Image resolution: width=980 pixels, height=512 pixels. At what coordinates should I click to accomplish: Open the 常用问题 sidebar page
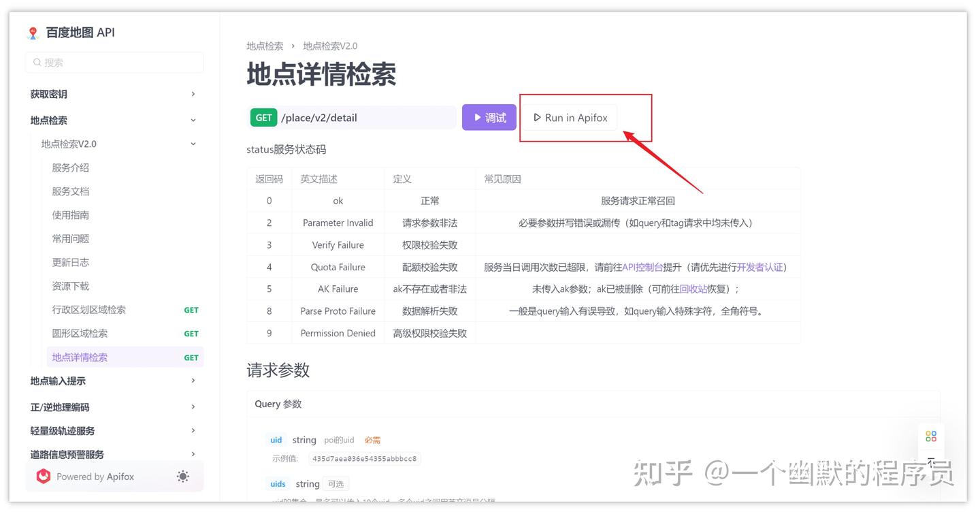pos(70,239)
